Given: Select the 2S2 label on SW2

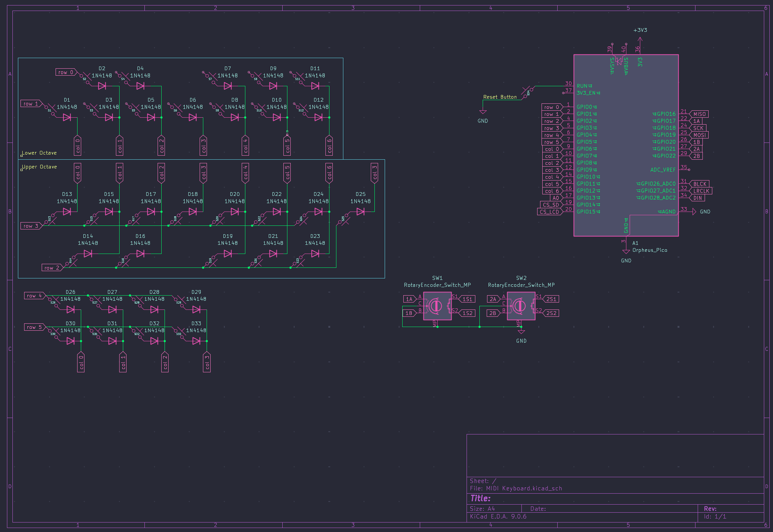Looking at the screenshot, I should coord(551,313).
